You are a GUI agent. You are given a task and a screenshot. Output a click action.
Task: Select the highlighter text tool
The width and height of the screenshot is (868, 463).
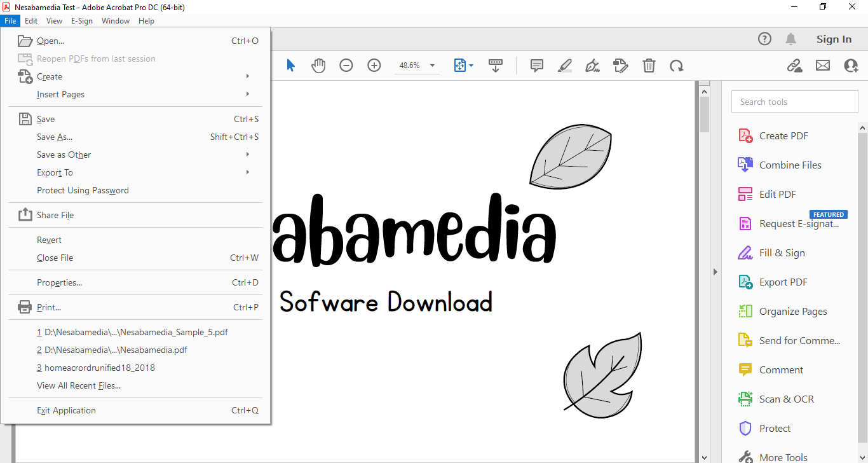[564, 66]
